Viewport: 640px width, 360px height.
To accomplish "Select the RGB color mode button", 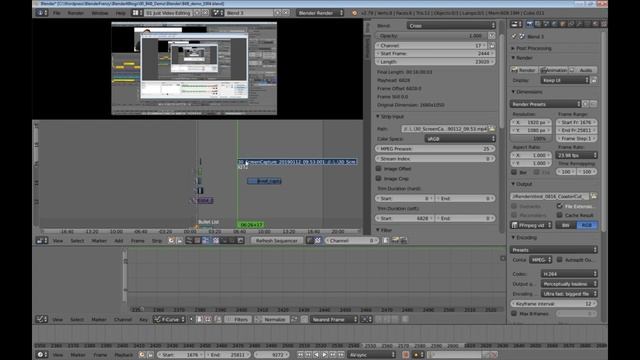I will tap(587, 225).
